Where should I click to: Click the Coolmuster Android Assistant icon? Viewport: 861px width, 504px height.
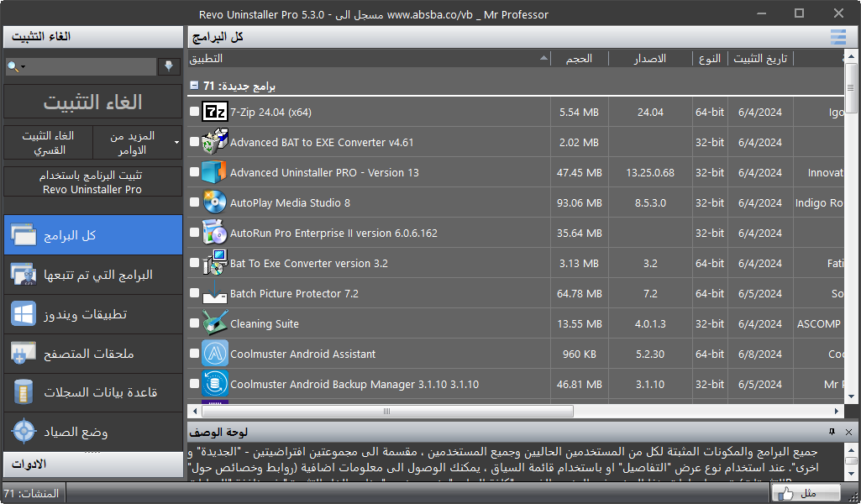click(x=216, y=354)
